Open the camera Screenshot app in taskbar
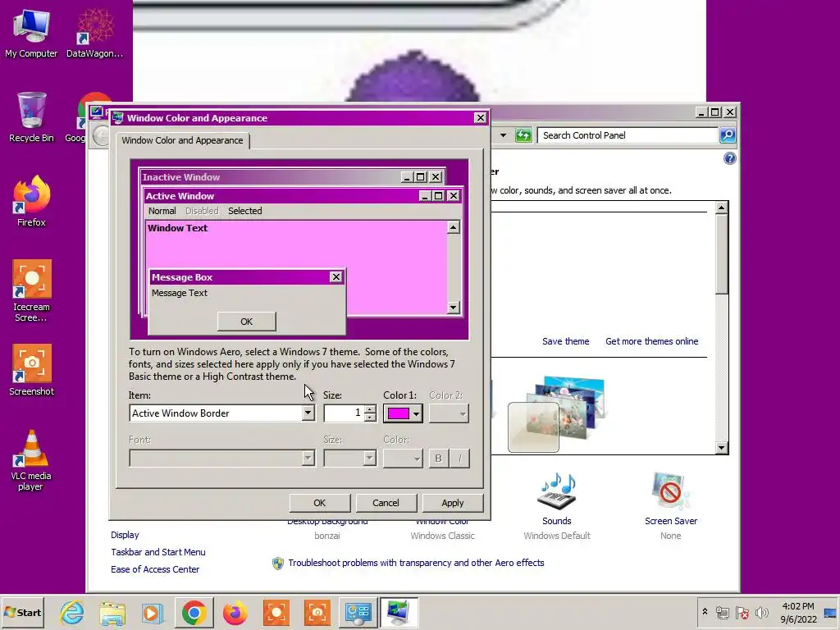Image resolution: width=840 pixels, height=630 pixels. (x=317, y=612)
